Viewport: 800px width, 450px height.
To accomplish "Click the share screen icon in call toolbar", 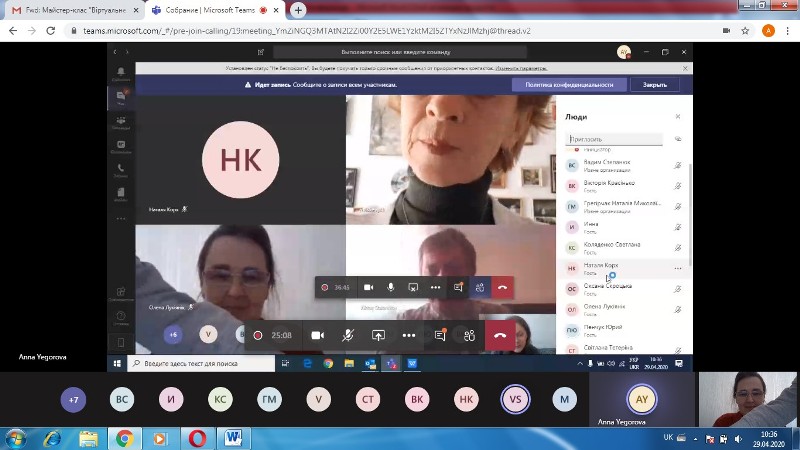I will (x=378, y=335).
